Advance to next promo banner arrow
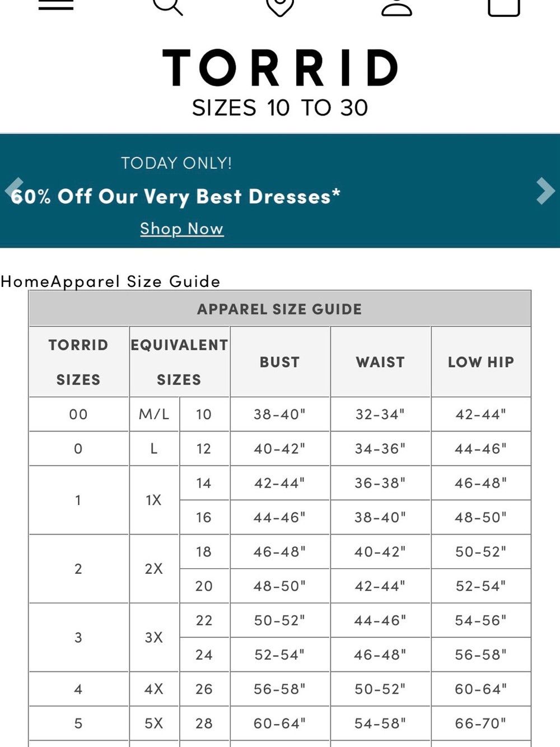This screenshot has height=747, width=560. [x=545, y=191]
